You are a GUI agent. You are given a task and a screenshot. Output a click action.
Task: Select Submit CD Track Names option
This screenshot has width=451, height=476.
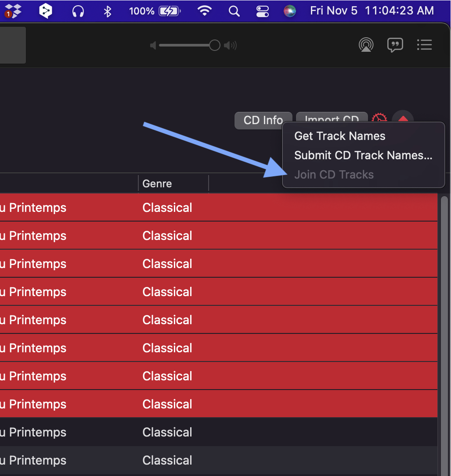click(x=363, y=155)
